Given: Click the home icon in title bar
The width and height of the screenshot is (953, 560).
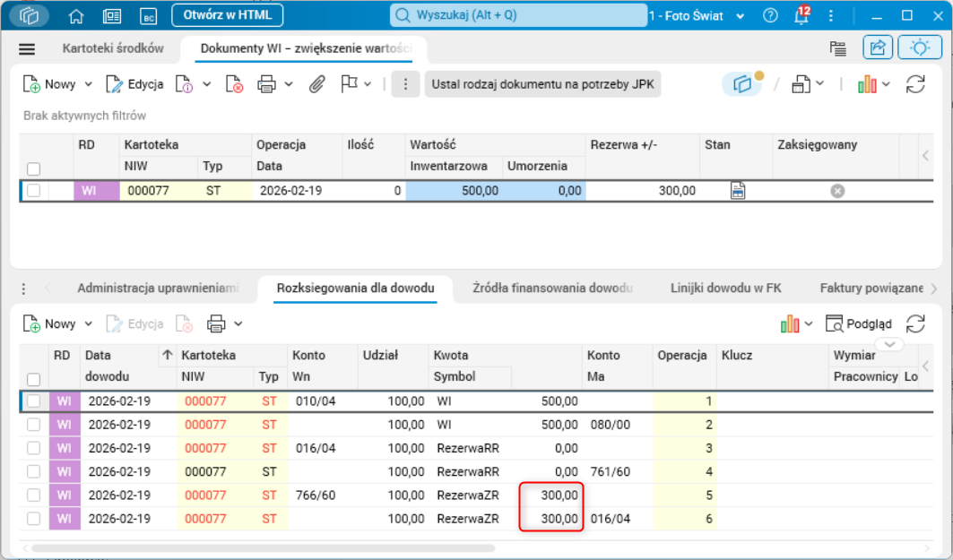Looking at the screenshot, I should (76, 16).
